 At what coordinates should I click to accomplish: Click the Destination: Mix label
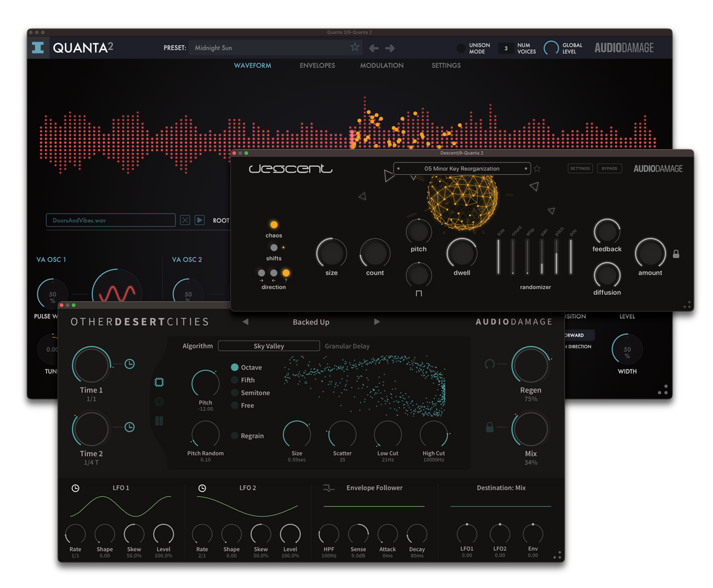(501, 488)
